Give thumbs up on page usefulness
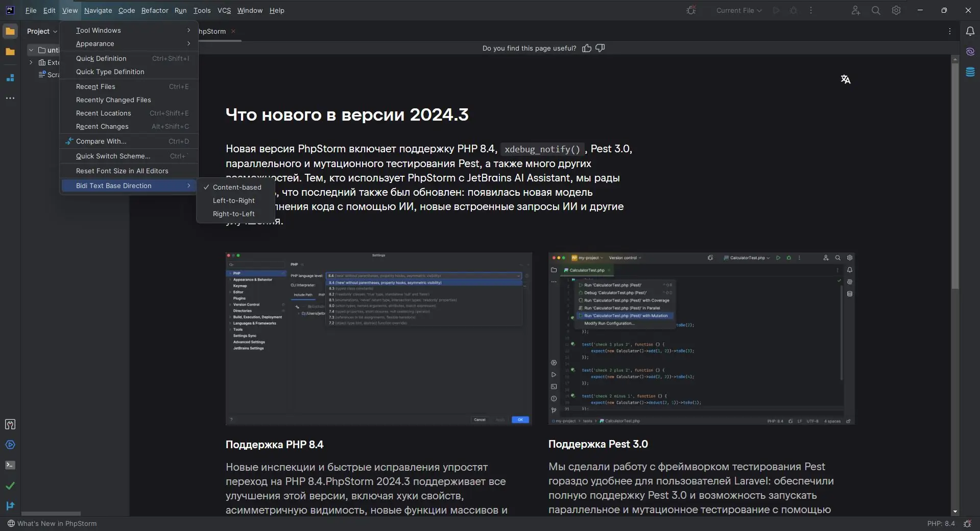Image resolution: width=980 pixels, height=531 pixels. click(586, 48)
